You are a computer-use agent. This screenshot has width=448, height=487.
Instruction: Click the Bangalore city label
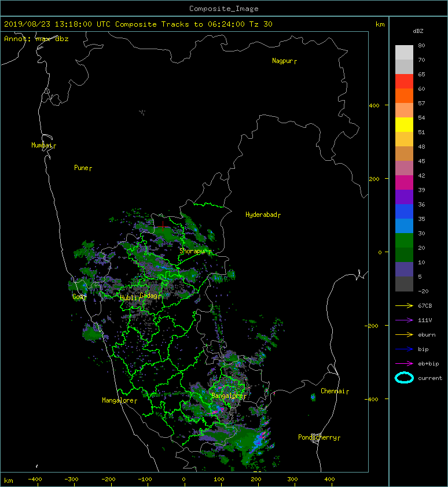(x=227, y=396)
